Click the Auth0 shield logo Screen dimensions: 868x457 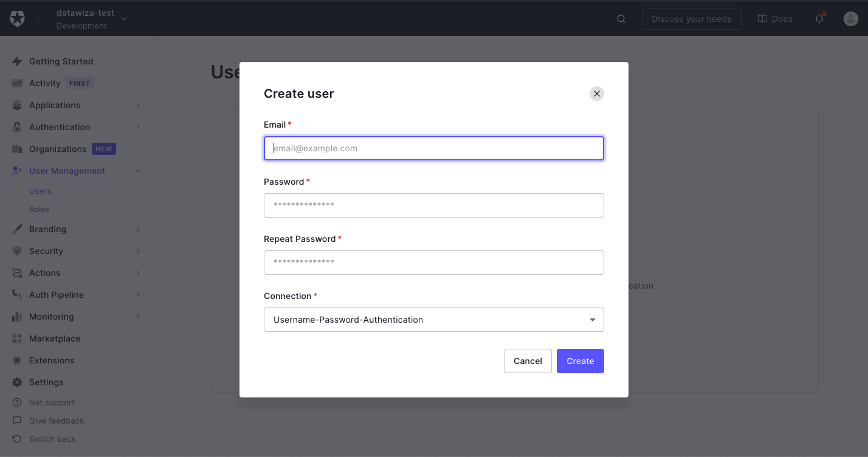[17, 18]
